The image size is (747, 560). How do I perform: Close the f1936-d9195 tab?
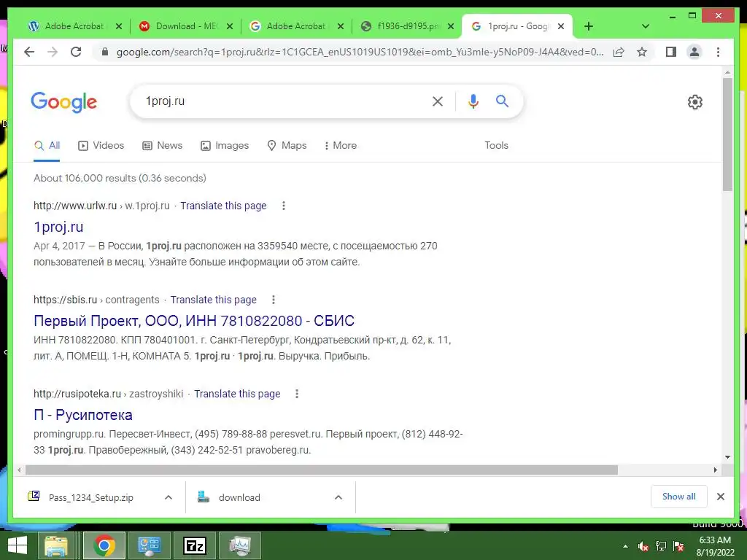pos(451,26)
